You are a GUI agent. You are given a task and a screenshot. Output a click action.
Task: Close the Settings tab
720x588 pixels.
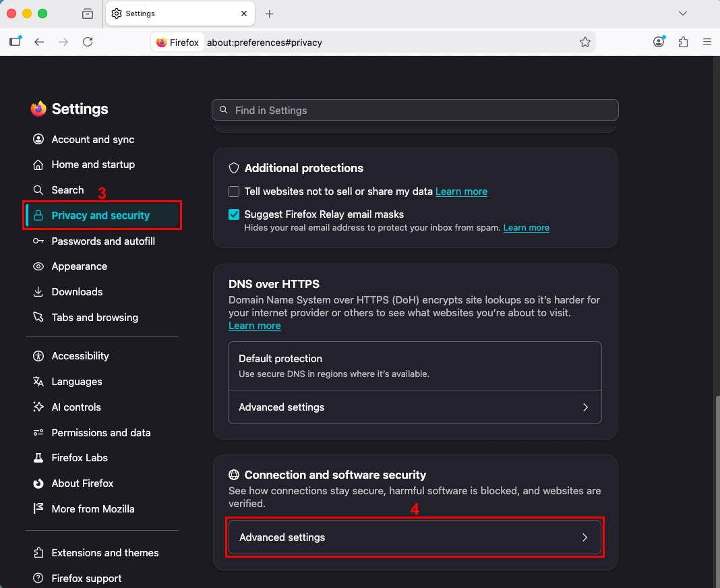pyautogui.click(x=244, y=13)
